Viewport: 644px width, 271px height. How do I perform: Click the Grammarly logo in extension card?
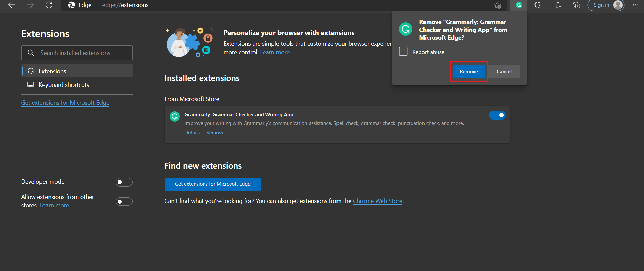point(175,116)
